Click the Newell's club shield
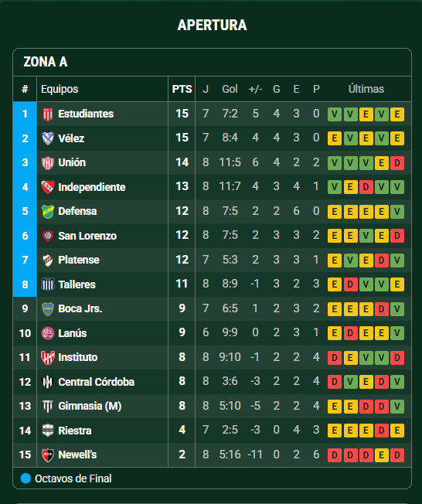422x504 pixels. pos(48,455)
